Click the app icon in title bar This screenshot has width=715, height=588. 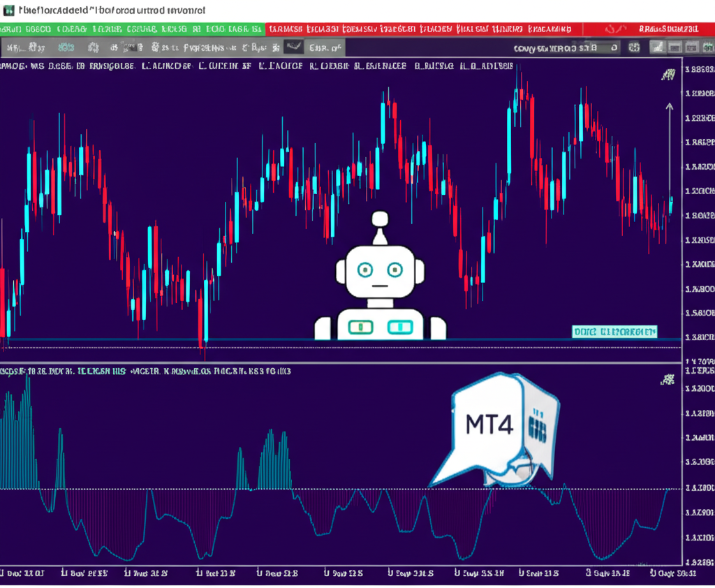point(8,10)
